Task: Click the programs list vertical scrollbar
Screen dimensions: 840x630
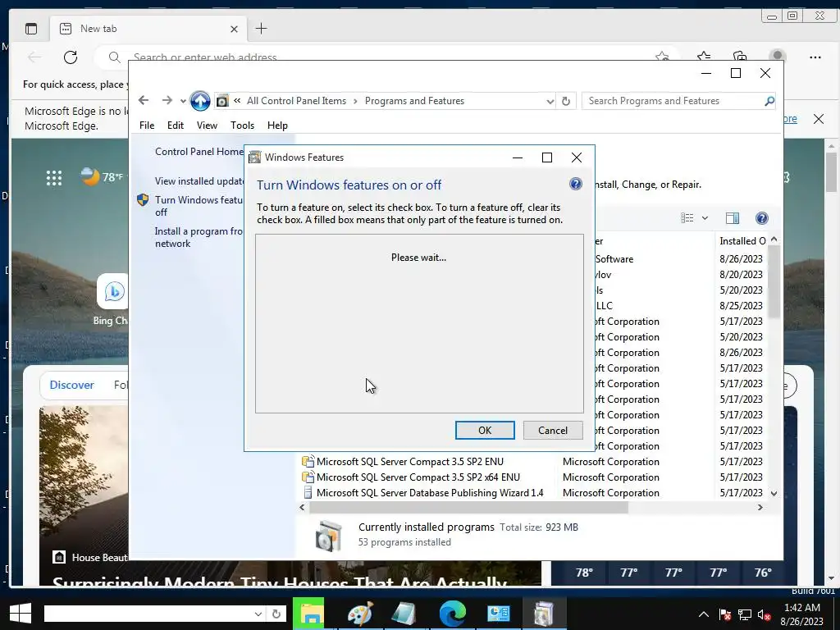Action: click(x=774, y=282)
